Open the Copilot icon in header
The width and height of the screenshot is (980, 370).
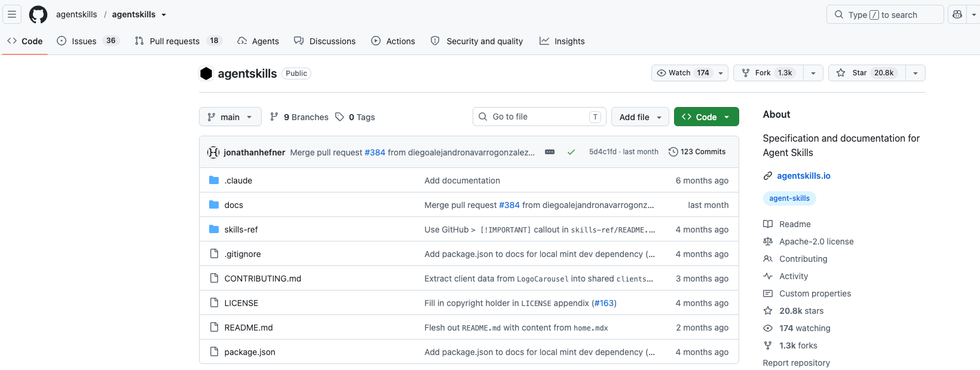(x=957, y=14)
